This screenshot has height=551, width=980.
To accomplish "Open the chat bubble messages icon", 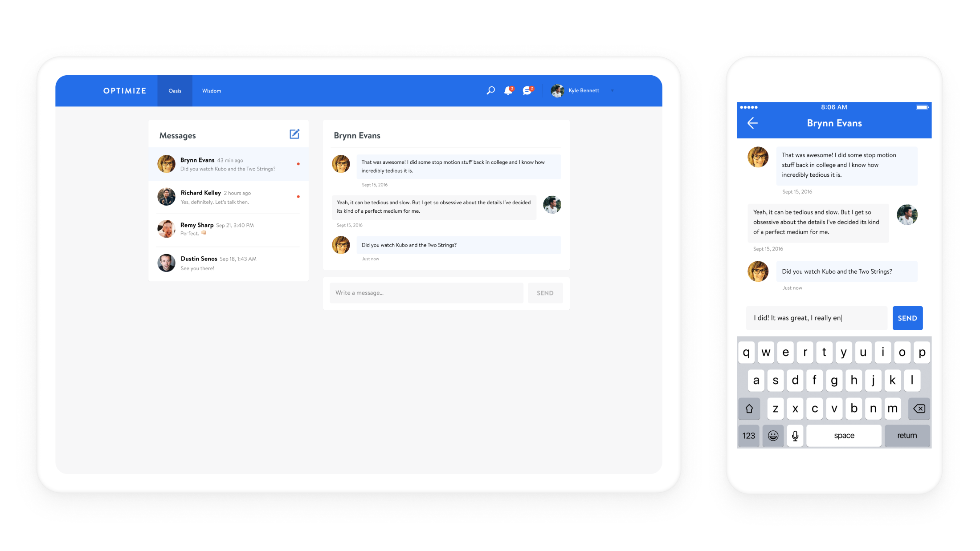I will (x=528, y=90).
